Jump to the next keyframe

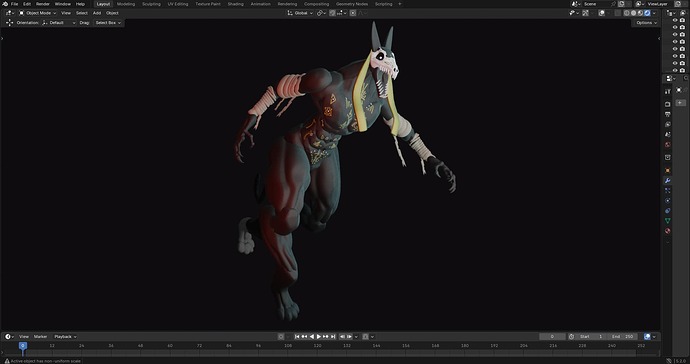326,336
